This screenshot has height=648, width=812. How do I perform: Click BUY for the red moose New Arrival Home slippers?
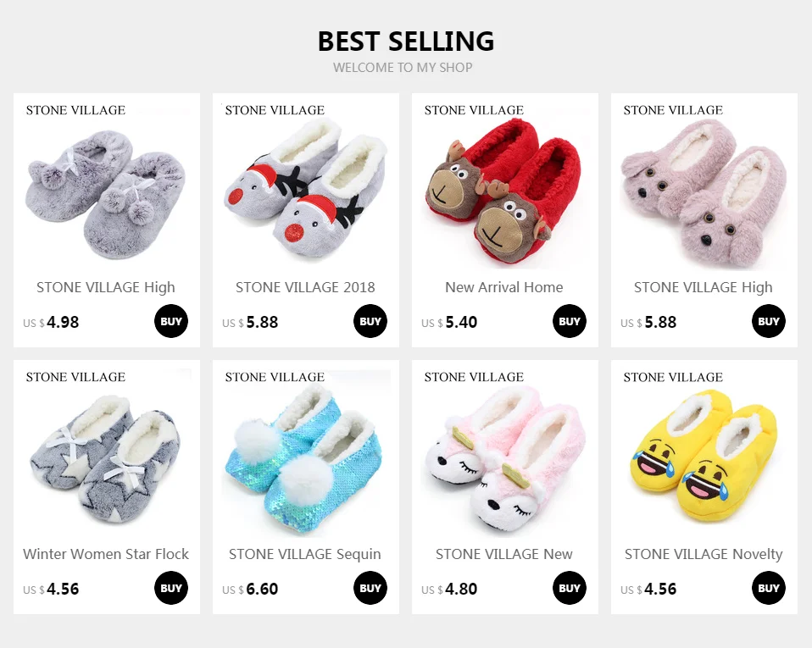(569, 321)
